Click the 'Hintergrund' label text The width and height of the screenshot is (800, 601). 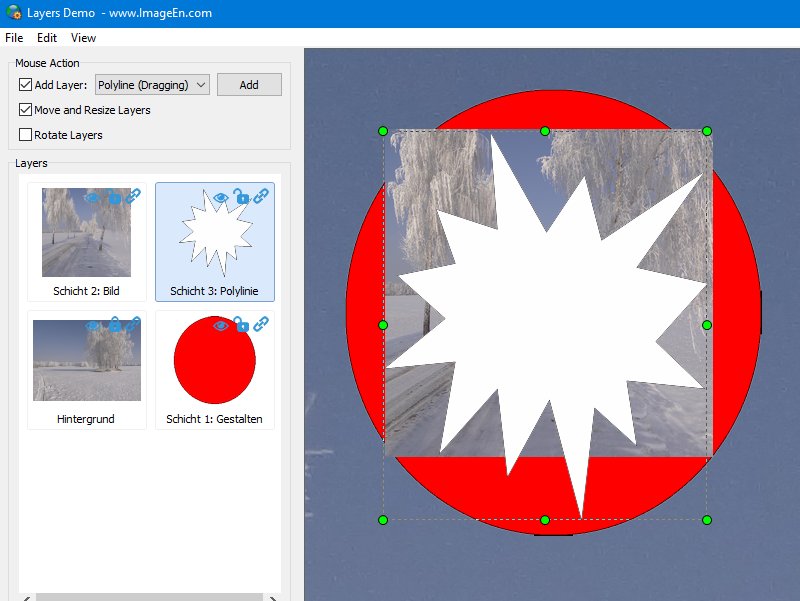point(86,419)
